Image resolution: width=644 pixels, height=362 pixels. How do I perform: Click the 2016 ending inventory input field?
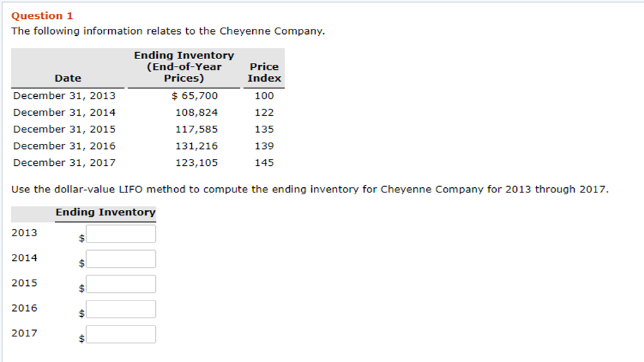[120, 309]
